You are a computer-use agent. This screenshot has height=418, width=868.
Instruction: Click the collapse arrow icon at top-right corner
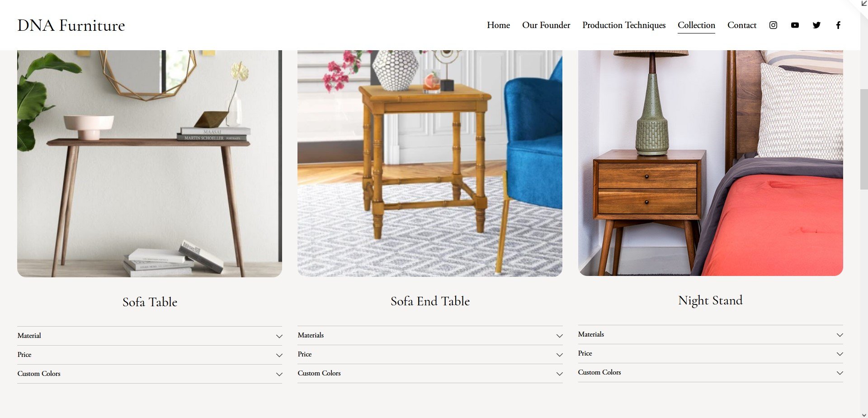(864, 3)
